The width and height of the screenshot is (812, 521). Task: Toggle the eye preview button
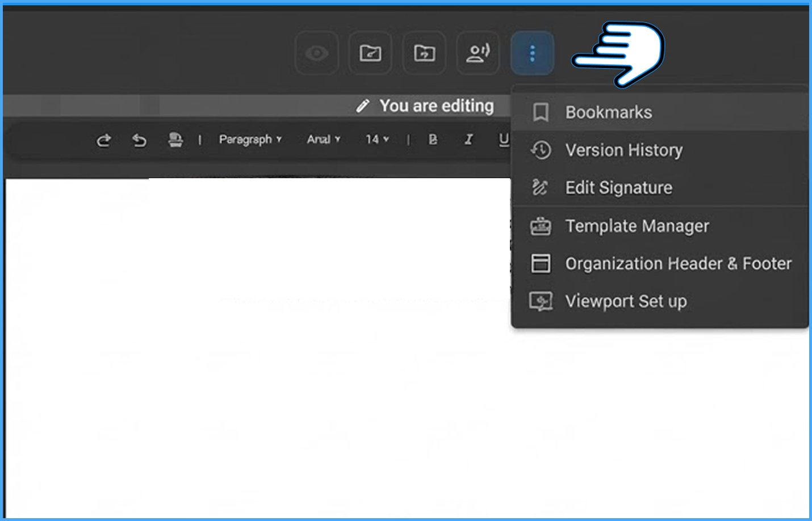(317, 53)
